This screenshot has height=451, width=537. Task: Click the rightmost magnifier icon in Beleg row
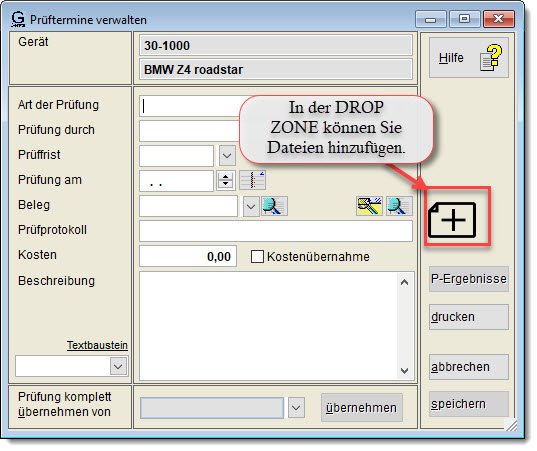point(399,206)
